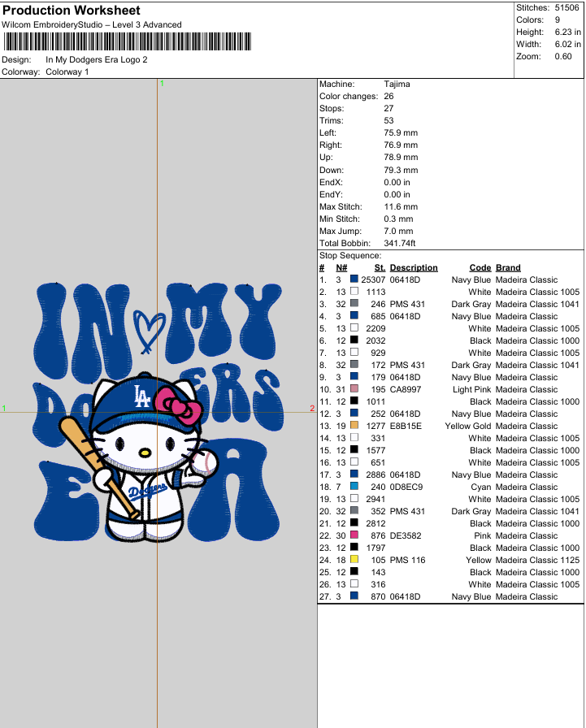Select the Cyan color swatch in stop 18

tap(354, 487)
